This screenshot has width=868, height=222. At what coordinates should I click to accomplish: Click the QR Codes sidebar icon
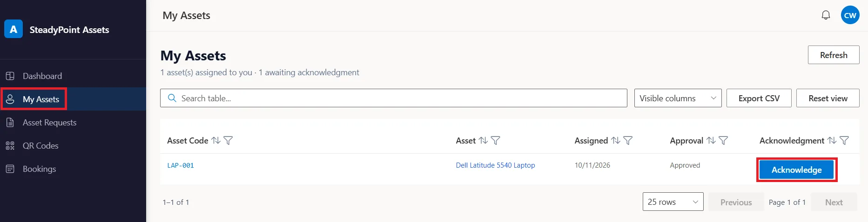click(10, 145)
